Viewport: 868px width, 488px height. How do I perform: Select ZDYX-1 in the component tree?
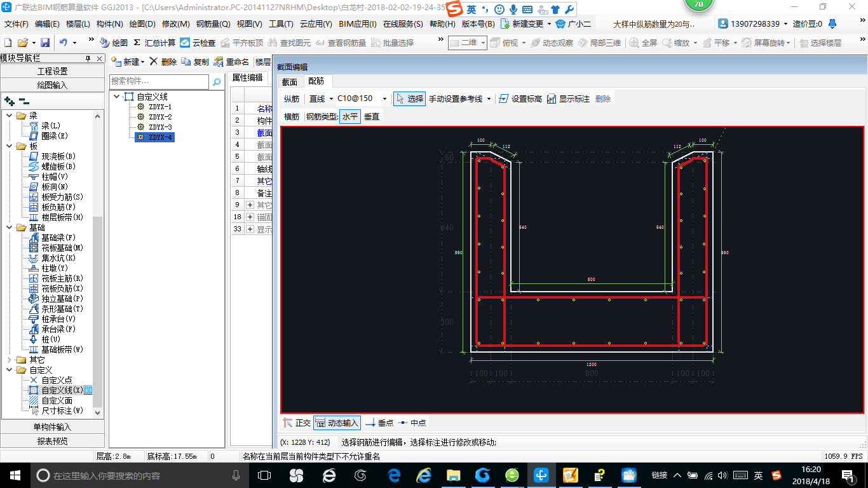pos(160,107)
